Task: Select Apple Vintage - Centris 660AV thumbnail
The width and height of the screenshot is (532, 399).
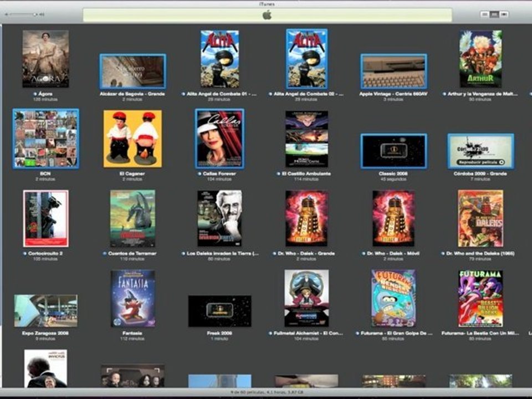Action: (x=393, y=71)
